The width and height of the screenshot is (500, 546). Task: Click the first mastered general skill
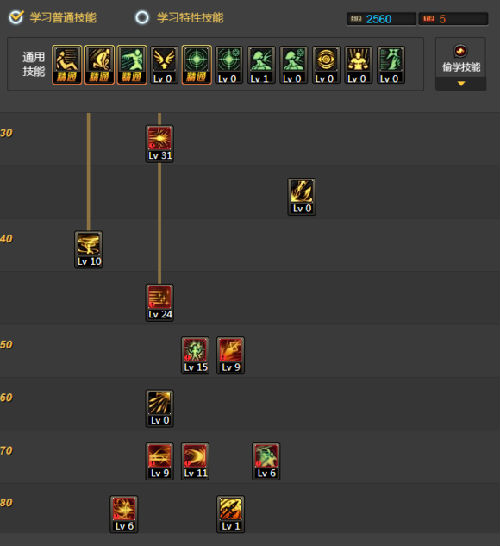click(67, 65)
